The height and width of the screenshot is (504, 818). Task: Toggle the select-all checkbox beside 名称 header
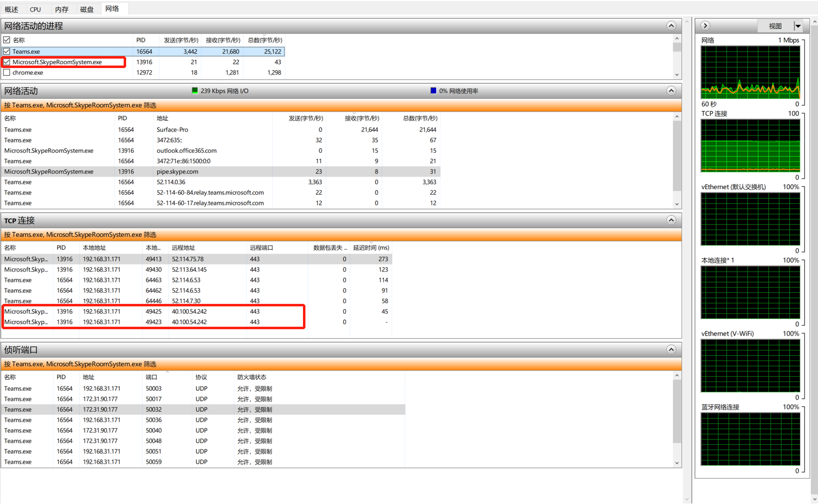6,40
